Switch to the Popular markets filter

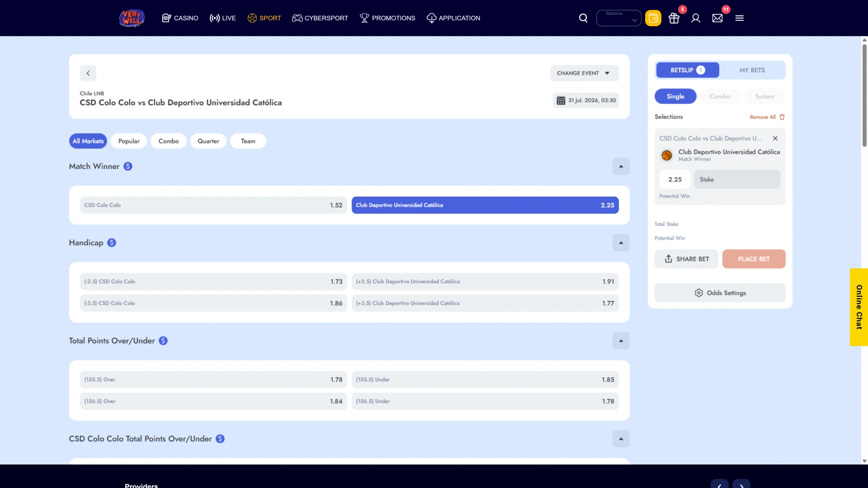[129, 141]
